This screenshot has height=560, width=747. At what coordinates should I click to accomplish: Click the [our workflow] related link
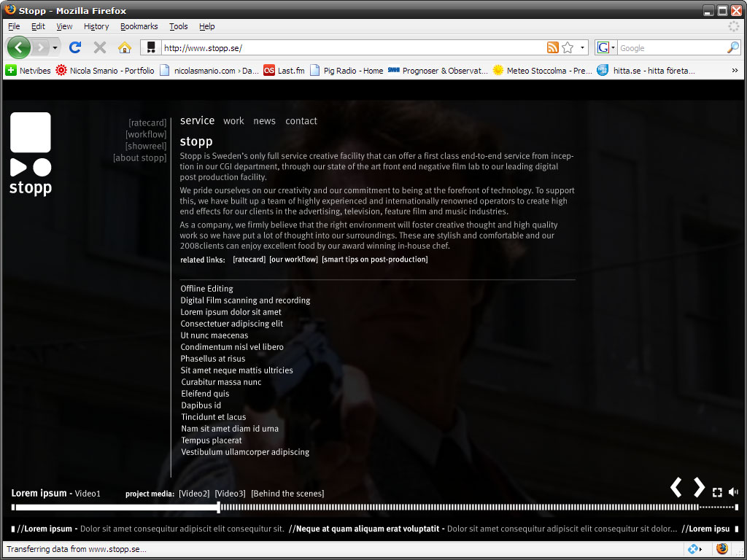[293, 260]
